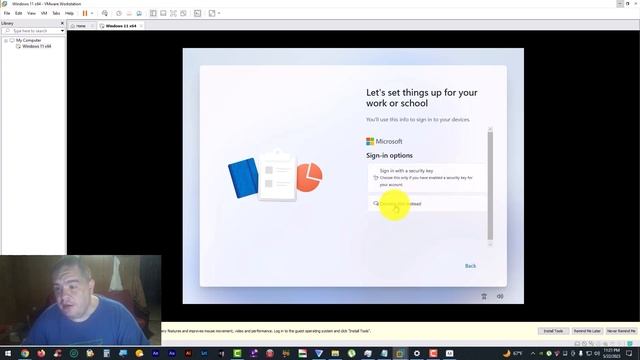
Task: Open the Library search dropdown arrow
Action: (62, 31)
